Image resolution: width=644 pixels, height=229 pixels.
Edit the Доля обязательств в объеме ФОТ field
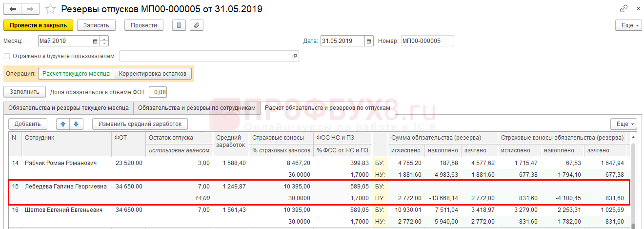158,91
